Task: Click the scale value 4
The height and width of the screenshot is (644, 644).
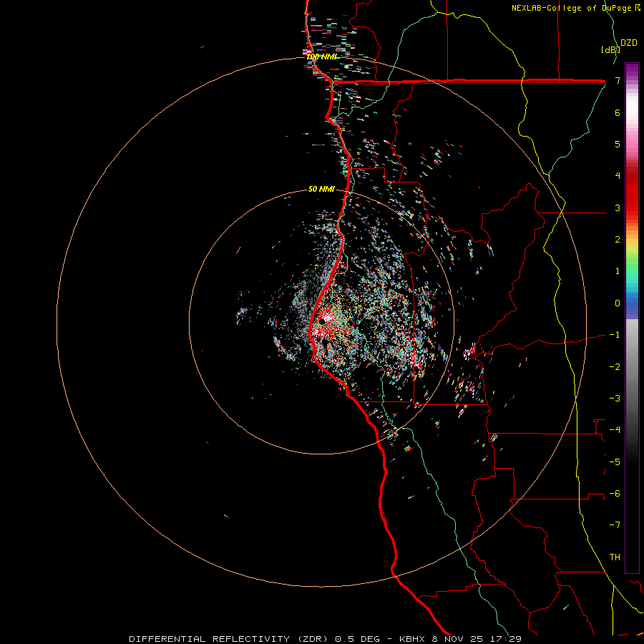Action: pos(618,176)
